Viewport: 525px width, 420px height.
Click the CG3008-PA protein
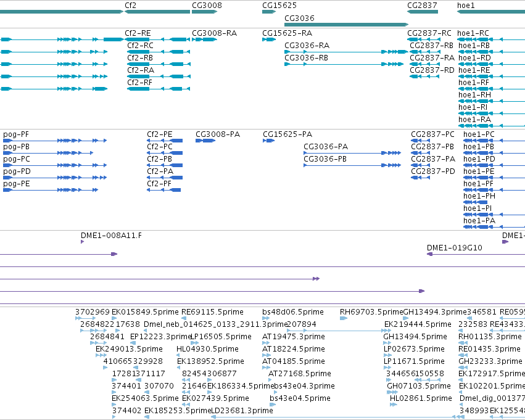tap(205, 141)
